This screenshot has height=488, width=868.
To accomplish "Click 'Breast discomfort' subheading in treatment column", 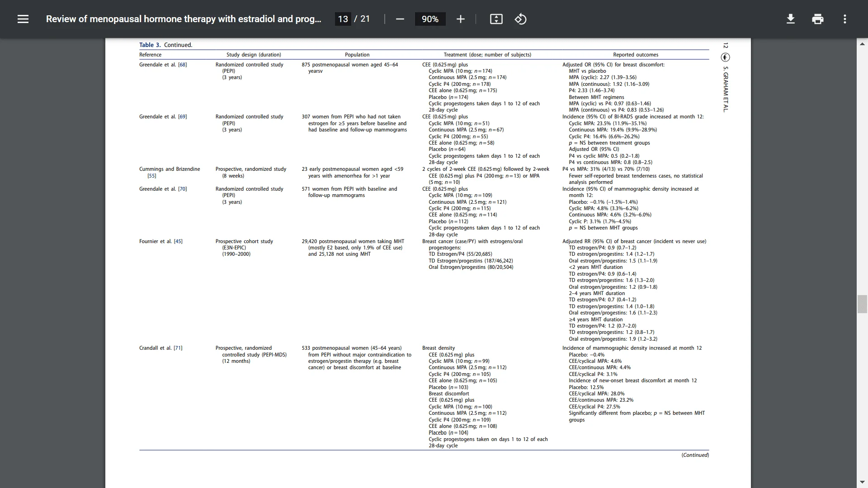I will click(449, 394).
